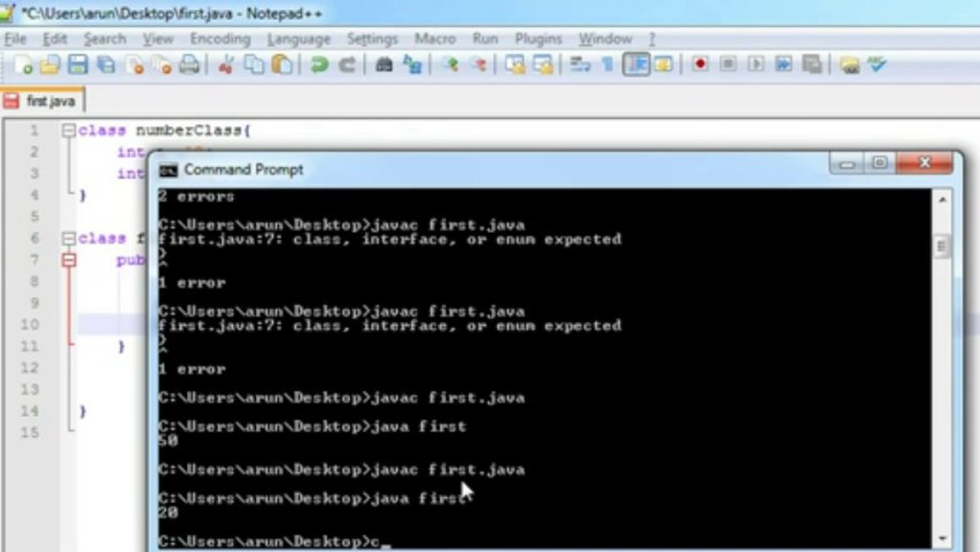980x552 pixels.
Task: Open the Window menu
Action: 605,39
